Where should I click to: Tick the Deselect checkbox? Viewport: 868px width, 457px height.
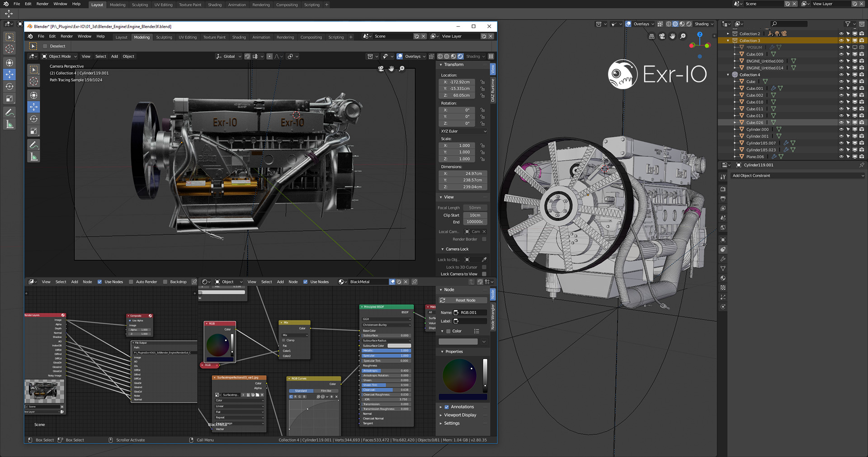click(x=45, y=46)
